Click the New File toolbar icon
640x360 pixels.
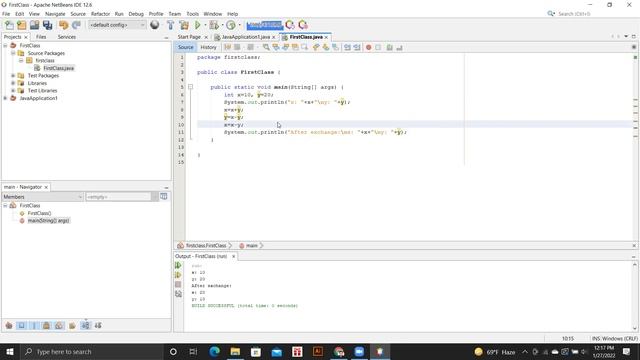point(9,25)
